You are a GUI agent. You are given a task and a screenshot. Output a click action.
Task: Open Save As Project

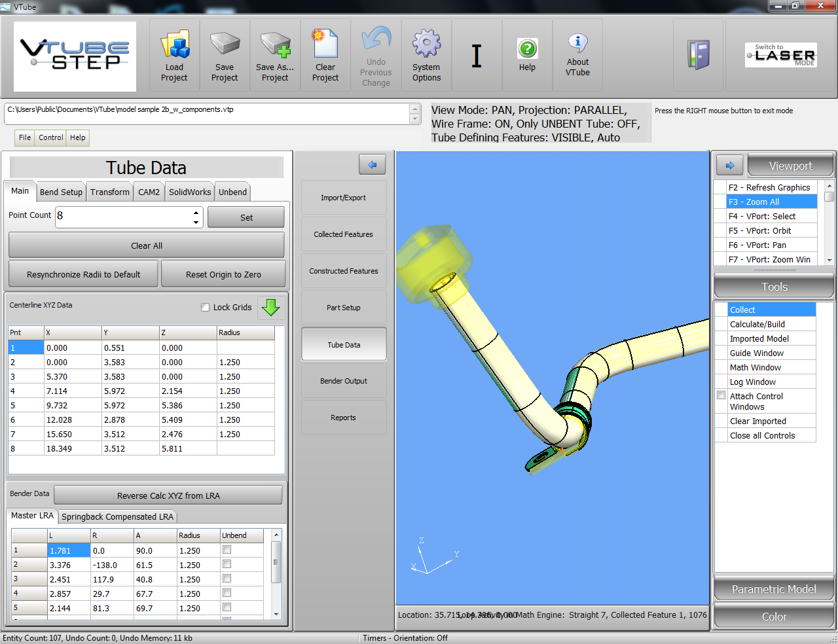pyautogui.click(x=275, y=55)
